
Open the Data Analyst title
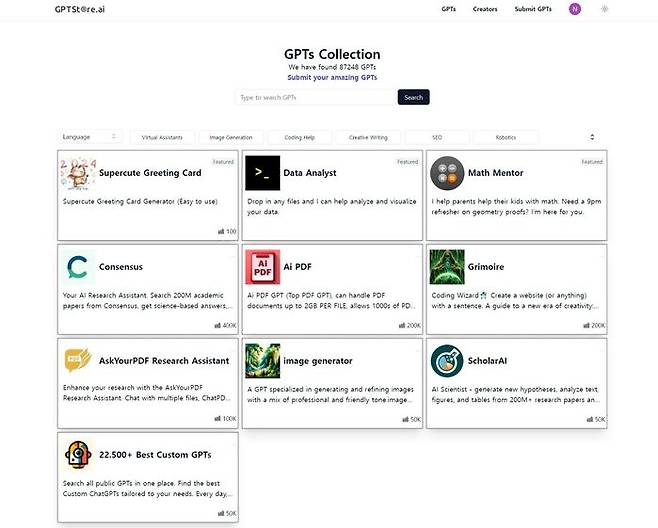(310, 173)
